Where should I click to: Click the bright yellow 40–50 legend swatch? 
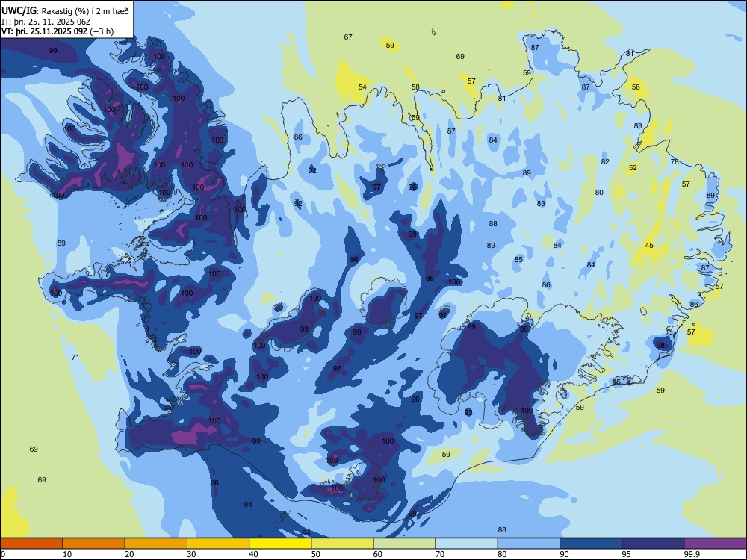click(280, 544)
